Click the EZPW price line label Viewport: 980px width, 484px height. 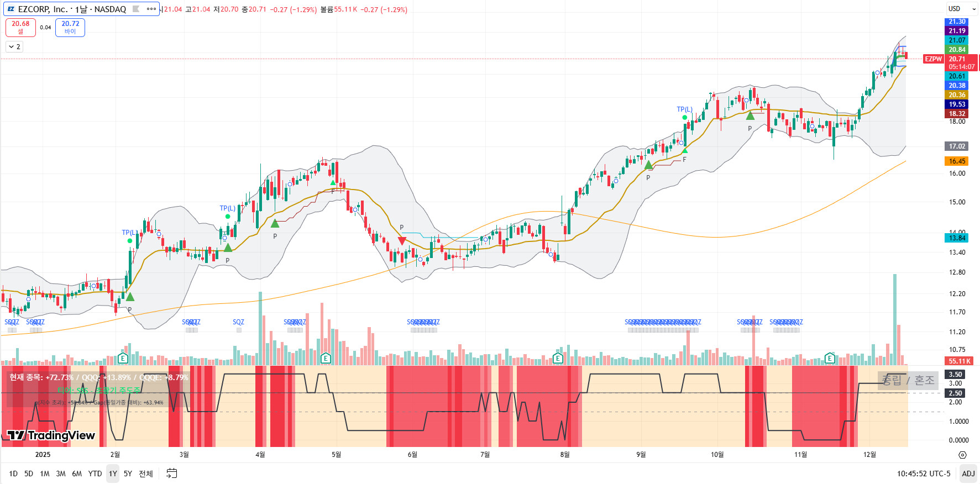pos(934,59)
